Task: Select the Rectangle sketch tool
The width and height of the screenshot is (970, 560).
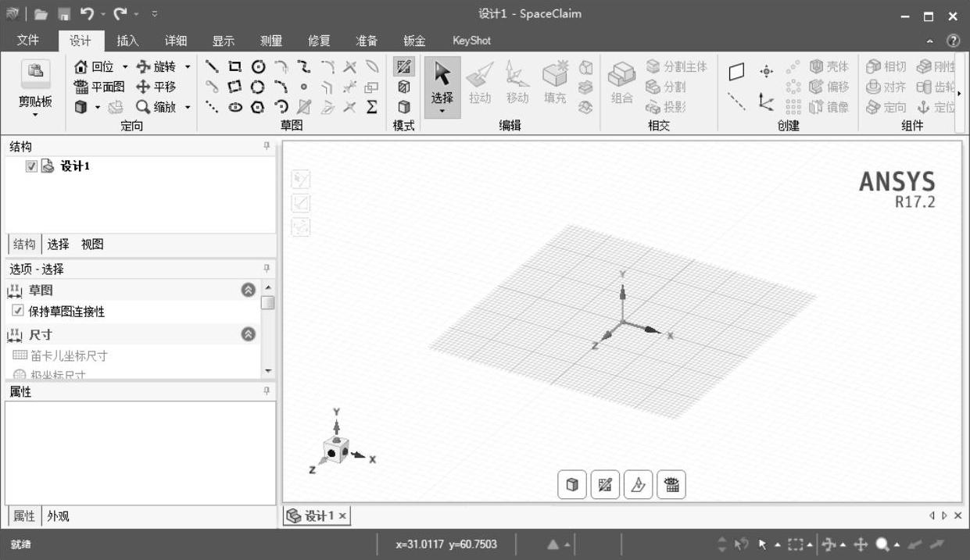Action: tap(234, 67)
